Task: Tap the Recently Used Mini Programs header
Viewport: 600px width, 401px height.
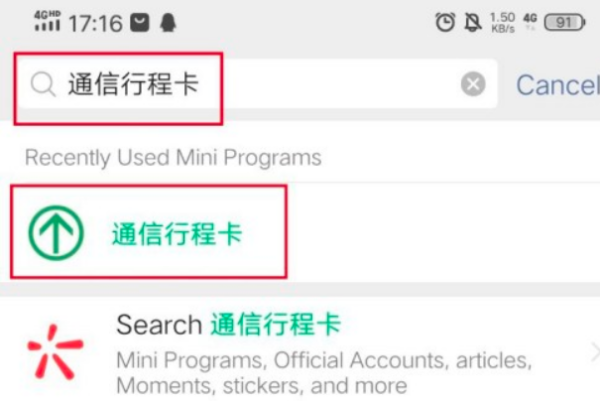Action: (x=173, y=157)
